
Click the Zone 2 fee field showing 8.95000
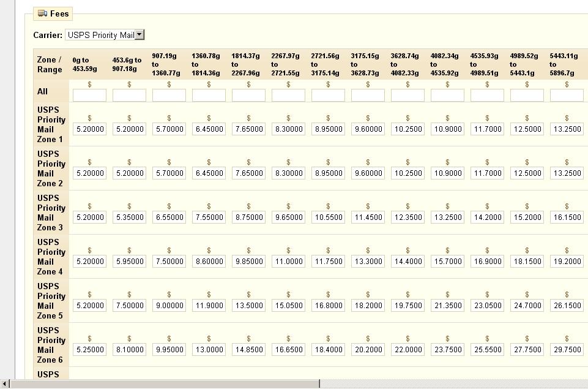pyautogui.click(x=328, y=173)
